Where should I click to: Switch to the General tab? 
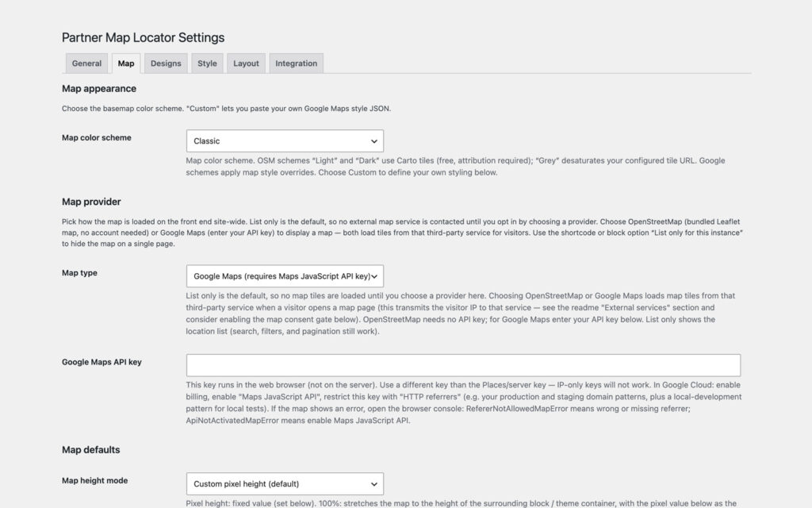[x=86, y=63]
